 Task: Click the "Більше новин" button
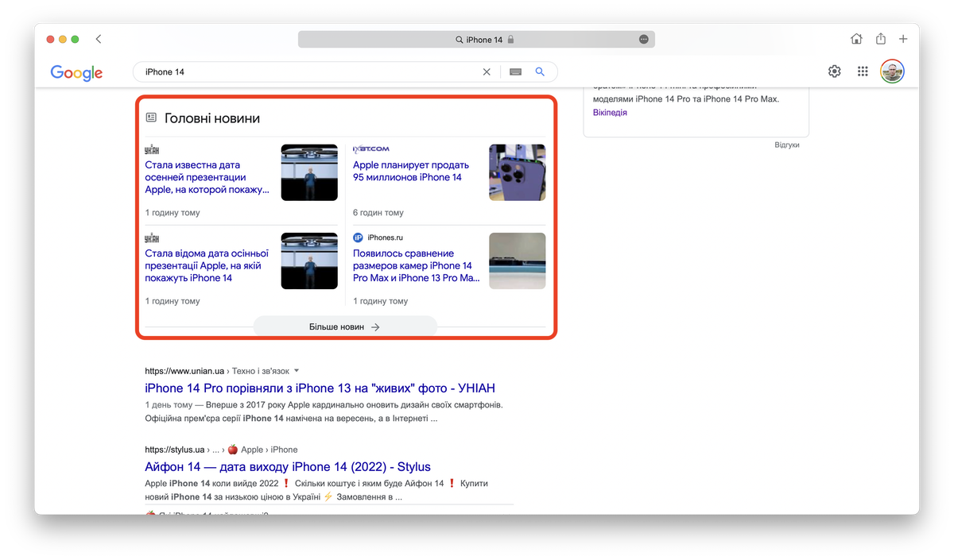(345, 326)
